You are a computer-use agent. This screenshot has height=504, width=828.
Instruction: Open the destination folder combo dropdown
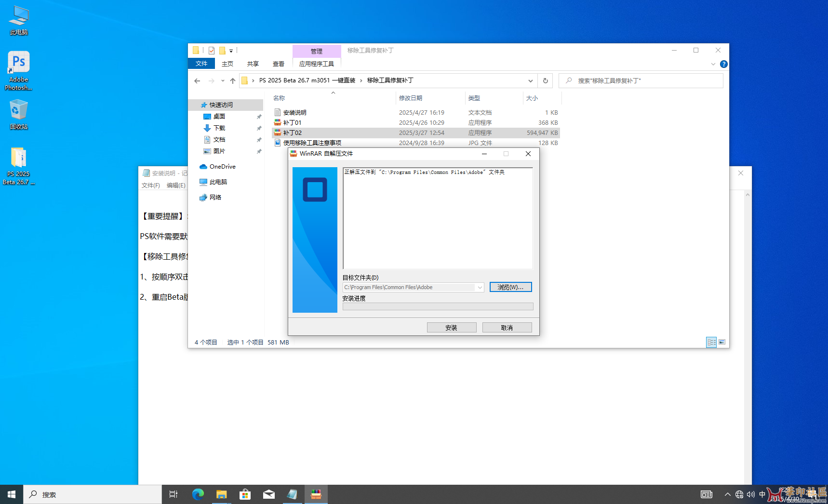coord(480,287)
